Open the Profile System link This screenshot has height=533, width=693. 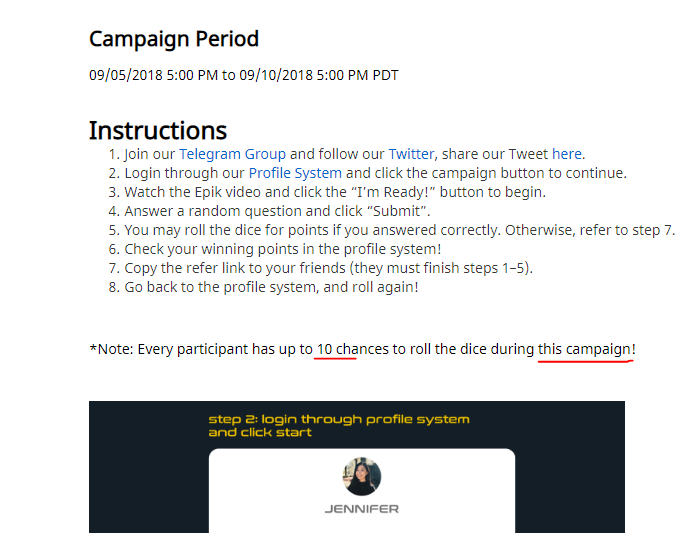pos(295,173)
